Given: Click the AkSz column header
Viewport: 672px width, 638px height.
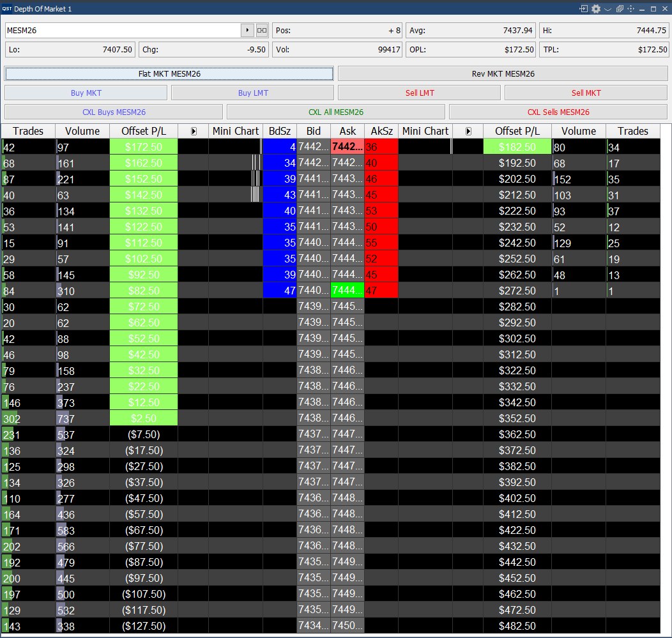Looking at the screenshot, I should [381, 131].
